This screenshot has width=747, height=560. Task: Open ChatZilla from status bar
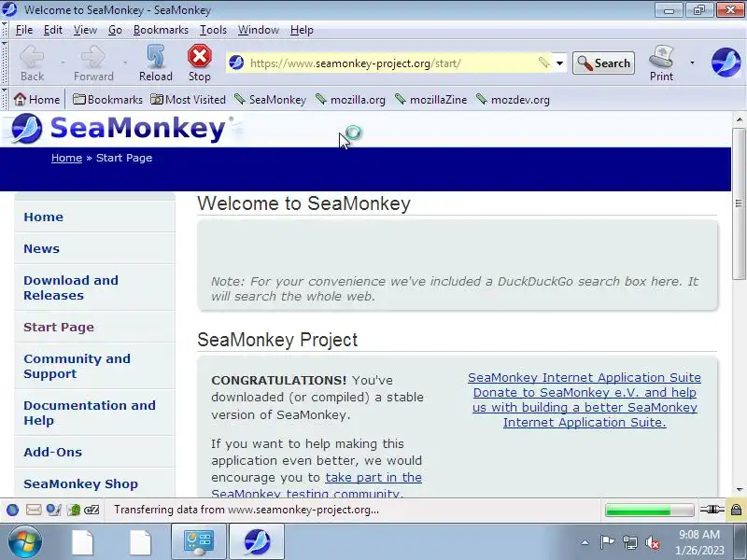click(92, 510)
